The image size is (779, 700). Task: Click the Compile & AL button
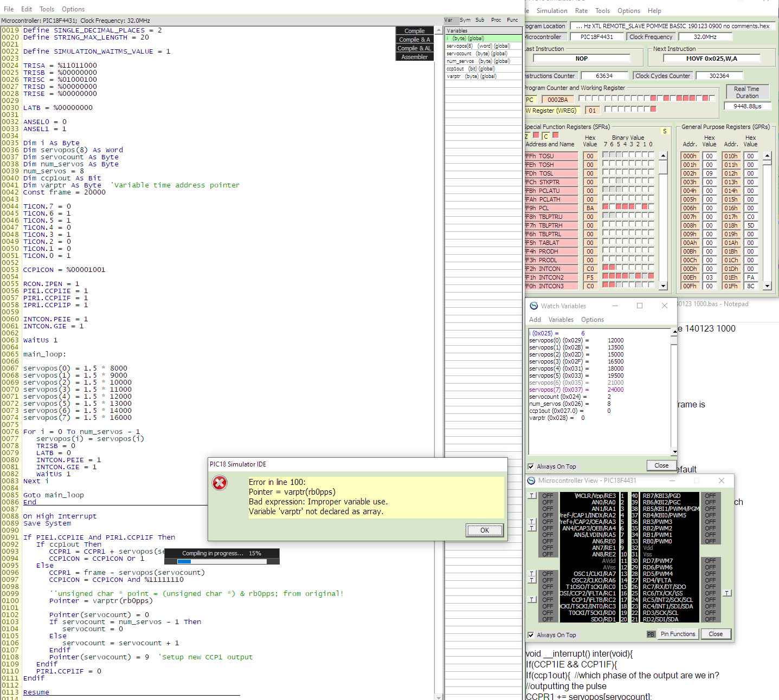click(x=415, y=48)
